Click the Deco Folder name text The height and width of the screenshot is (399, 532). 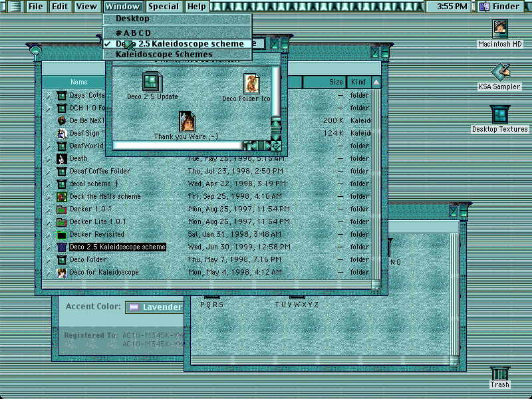coord(88,259)
